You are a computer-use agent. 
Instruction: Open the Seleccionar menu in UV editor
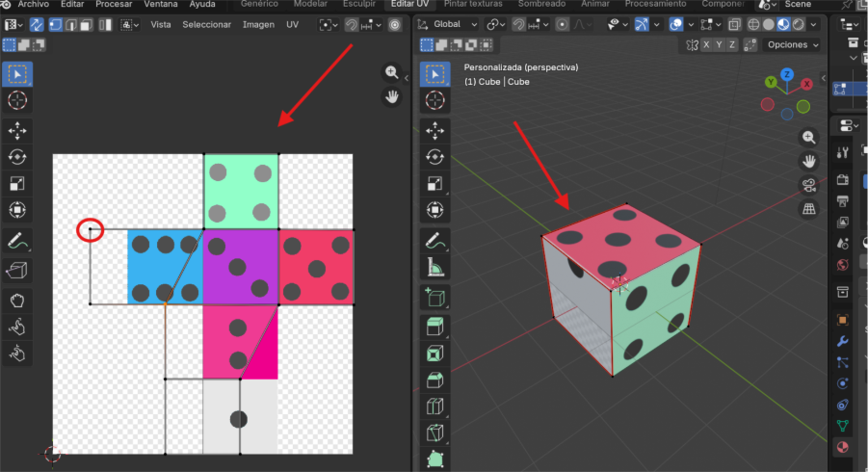point(206,24)
